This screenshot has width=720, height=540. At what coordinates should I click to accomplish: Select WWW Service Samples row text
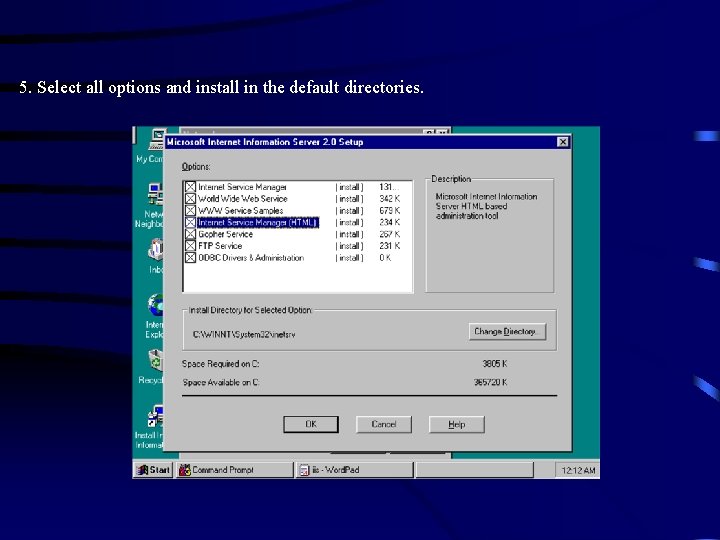pyautogui.click(x=241, y=211)
